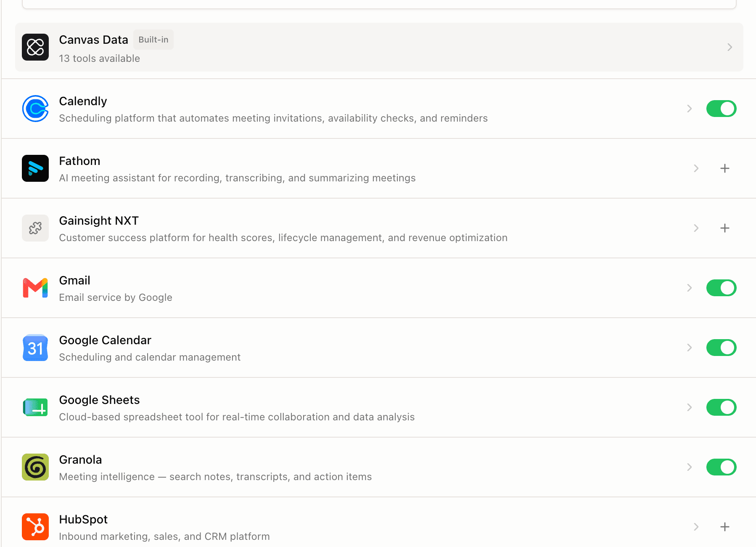Open Fathom details chevron

point(696,168)
